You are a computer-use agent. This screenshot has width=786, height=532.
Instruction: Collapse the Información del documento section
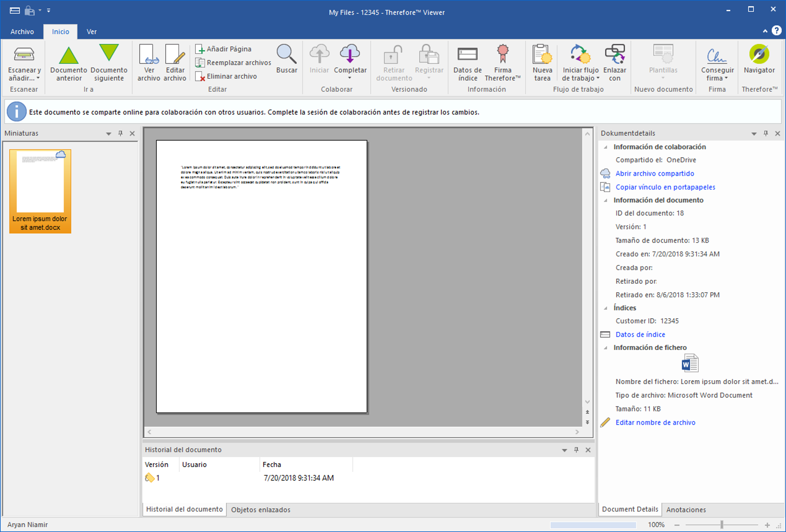coord(606,200)
